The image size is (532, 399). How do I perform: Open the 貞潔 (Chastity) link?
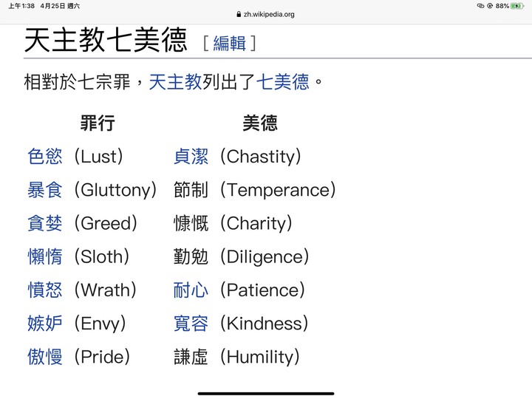click(x=191, y=157)
